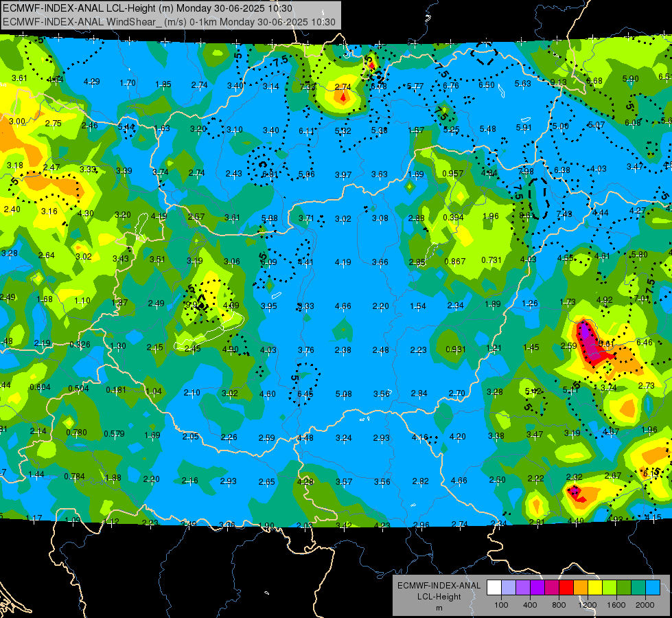The width and height of the screenshot is (672, 618).
Task: Click the wind shear value 0.326
Action: 80,345
